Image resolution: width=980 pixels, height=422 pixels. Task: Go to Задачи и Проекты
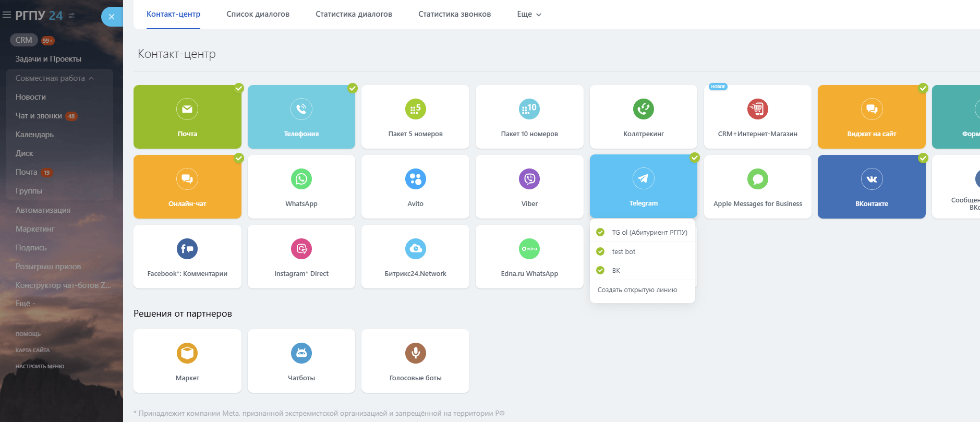tap(49, 59)
